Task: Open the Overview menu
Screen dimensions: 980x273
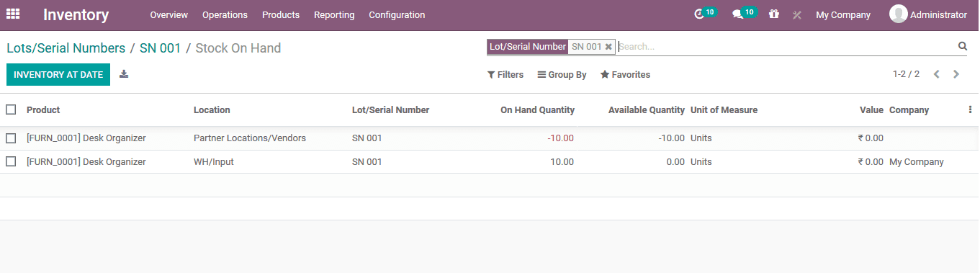Action: (168, 14)
